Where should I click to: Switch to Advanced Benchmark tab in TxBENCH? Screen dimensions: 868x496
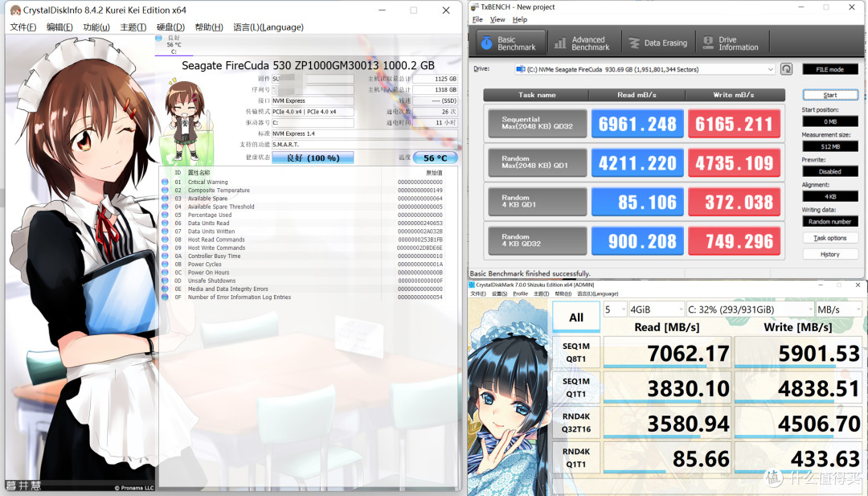click(583, 43)
